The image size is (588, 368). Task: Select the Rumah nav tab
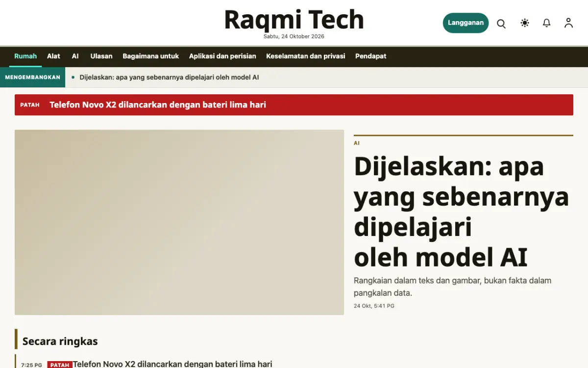tap(25, 56)
